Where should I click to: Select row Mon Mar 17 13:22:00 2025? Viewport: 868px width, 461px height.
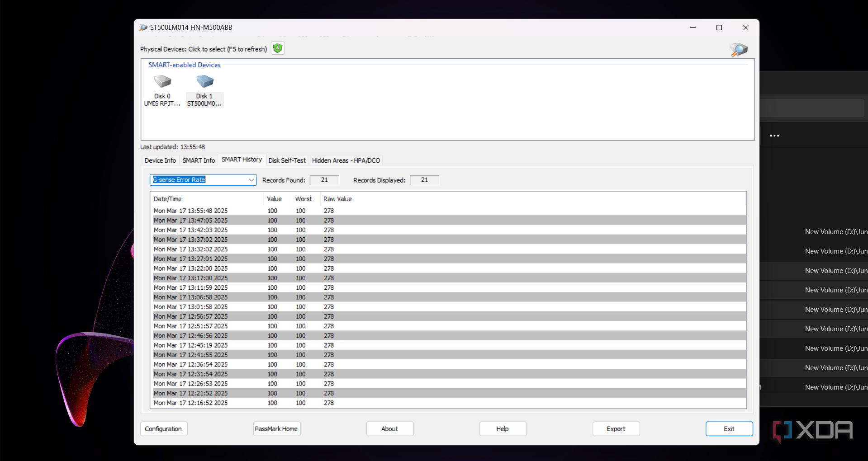click(448, 268)
